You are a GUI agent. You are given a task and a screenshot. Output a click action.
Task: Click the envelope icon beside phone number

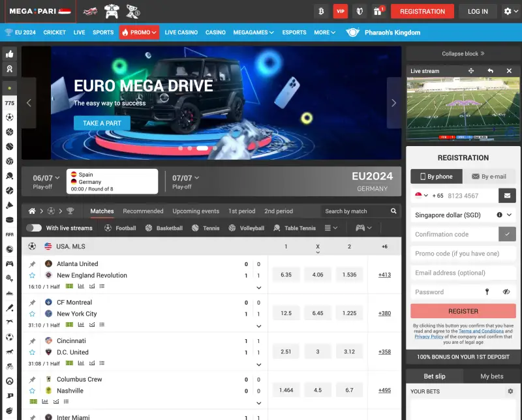(x=507, y=196)
